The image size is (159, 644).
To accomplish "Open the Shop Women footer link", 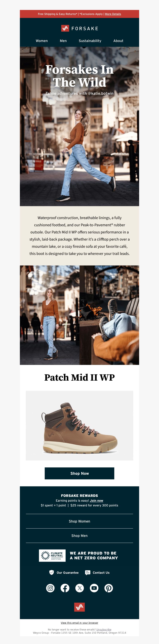I will tap(79, 521).
